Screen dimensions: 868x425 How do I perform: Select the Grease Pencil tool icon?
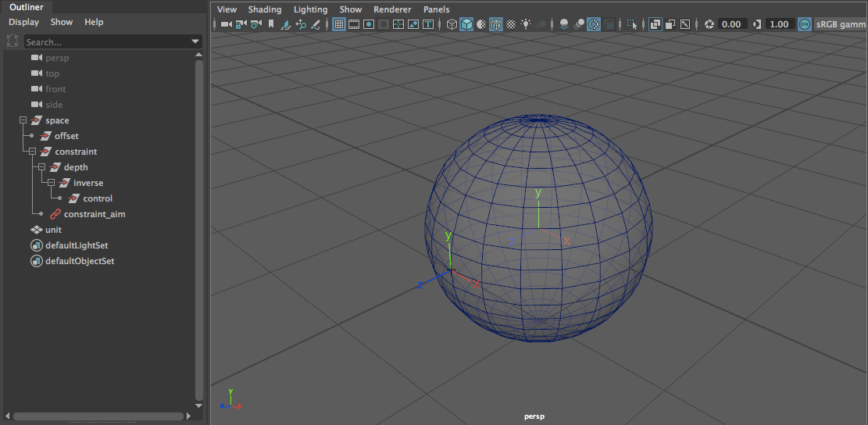316,24
